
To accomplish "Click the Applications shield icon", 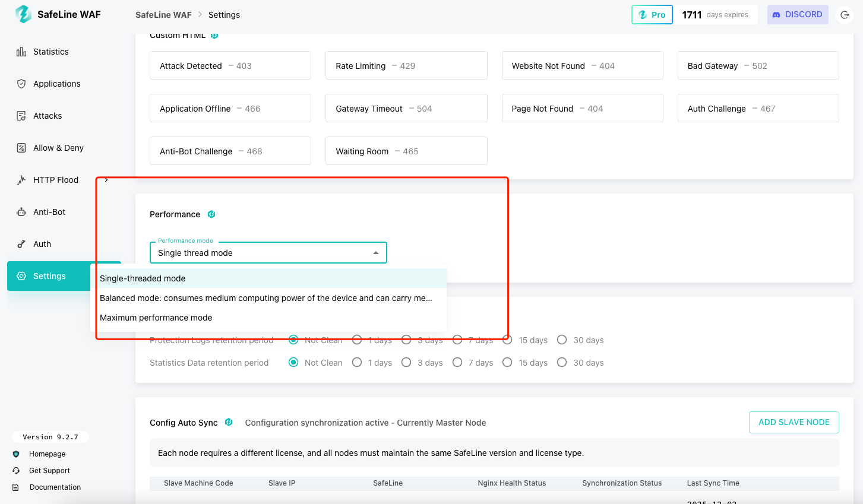I will click(21, 84).
